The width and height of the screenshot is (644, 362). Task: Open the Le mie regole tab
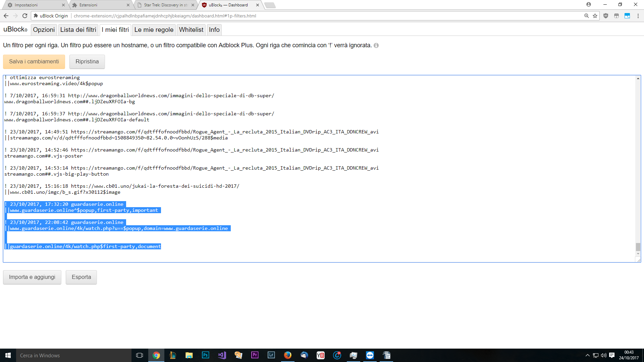click(154, 30)
